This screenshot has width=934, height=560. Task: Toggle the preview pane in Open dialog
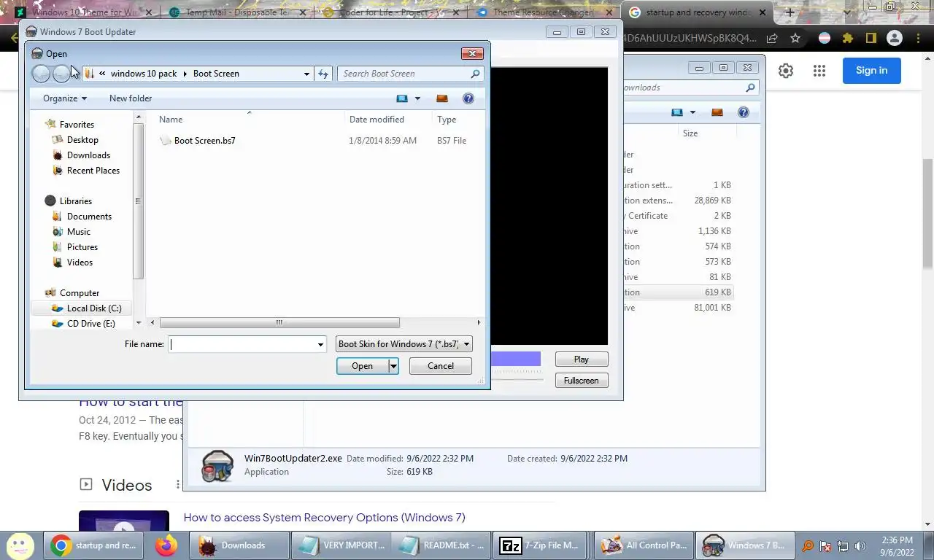[442, 98]
